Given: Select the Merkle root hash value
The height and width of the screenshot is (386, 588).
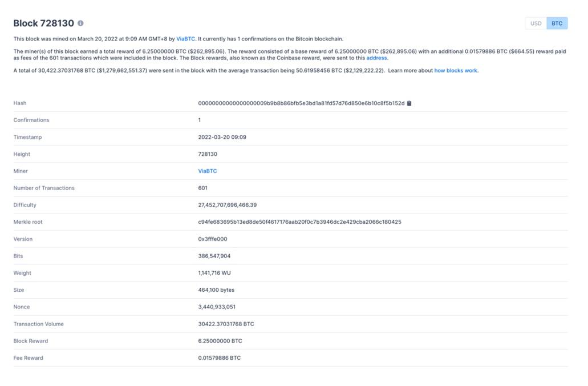Looking at the screenshot, I should point(299,222).
